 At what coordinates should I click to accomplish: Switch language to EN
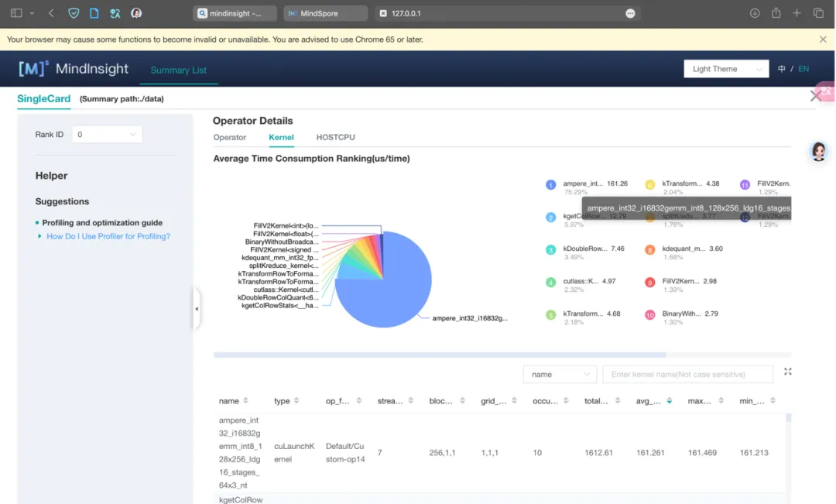click(x=803, y=69)
